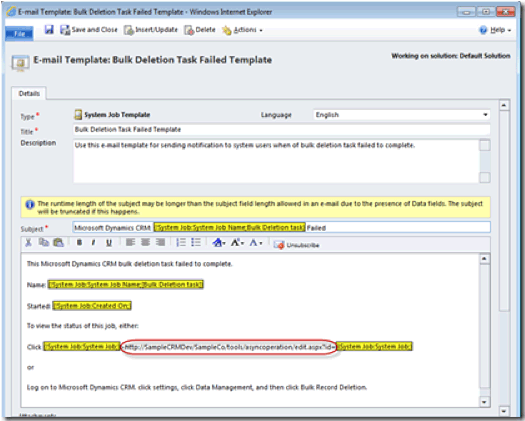This screenshot has width=525, height=421.
Task: Click the info icon in yellow notification
Action: click(30, 204)
